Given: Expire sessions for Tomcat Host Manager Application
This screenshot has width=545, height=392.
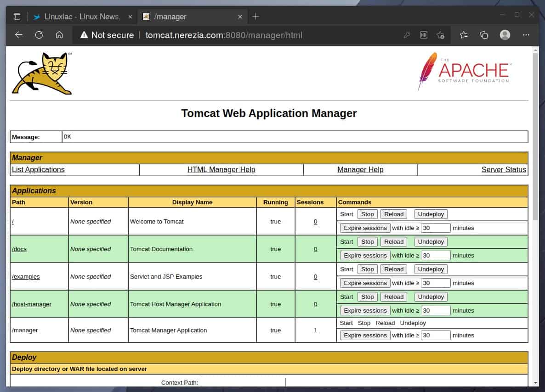Looking at the screenshot, I should pos(365,310).
